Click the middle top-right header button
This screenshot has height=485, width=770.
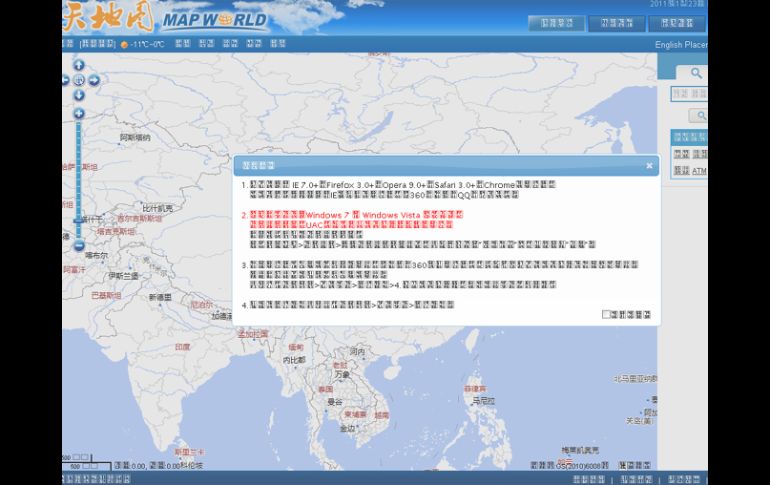616,23
